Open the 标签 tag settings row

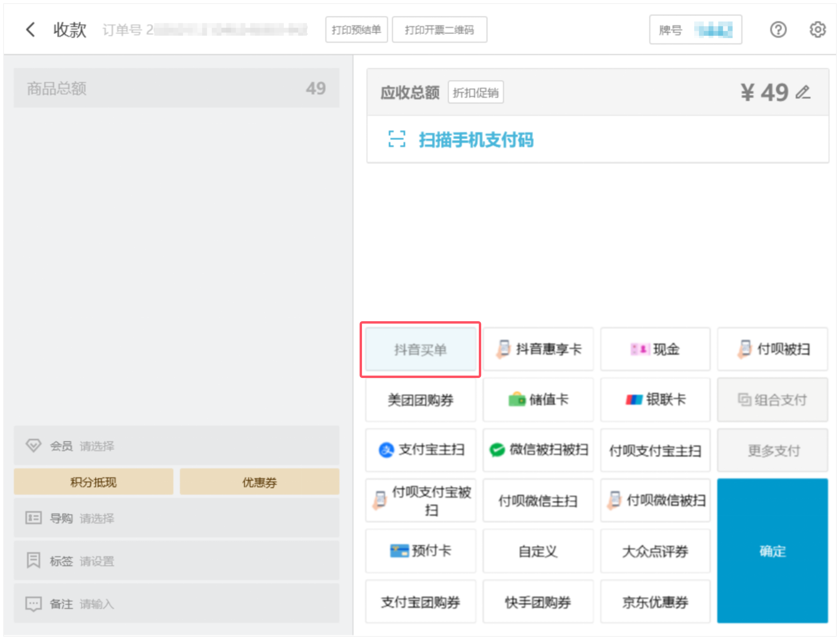(176, 561)
